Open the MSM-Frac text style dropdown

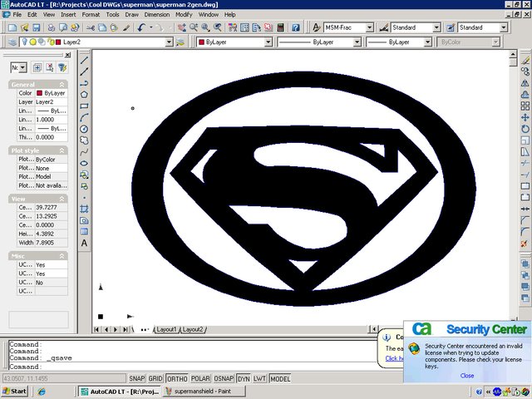[x=369, y=27]
